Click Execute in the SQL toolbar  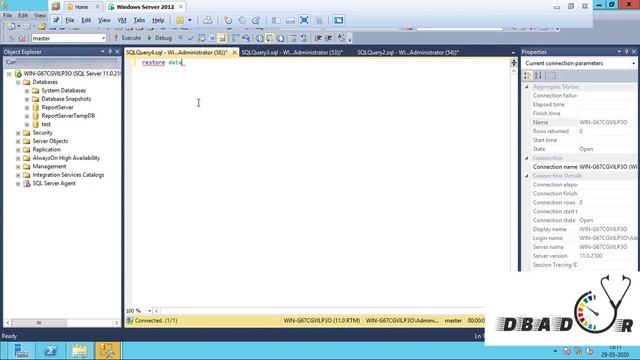(x=127, y=38)
